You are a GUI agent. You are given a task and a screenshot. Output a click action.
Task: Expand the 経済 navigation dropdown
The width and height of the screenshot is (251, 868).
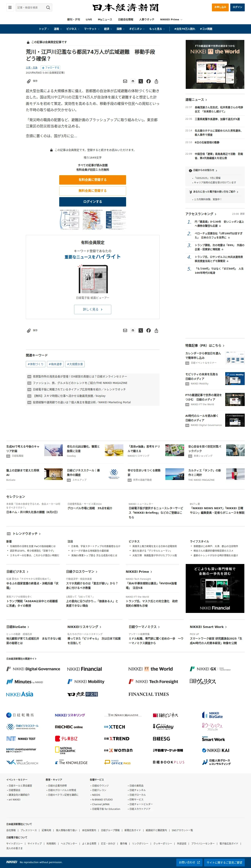(x=108, y=29)
